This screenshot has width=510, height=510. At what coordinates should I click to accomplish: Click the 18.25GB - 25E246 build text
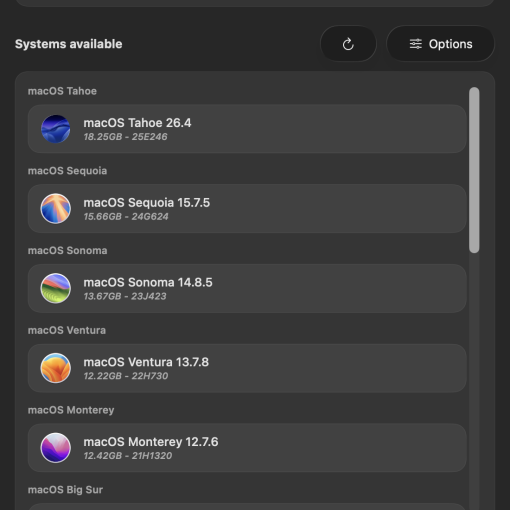[x=125, y=137]
